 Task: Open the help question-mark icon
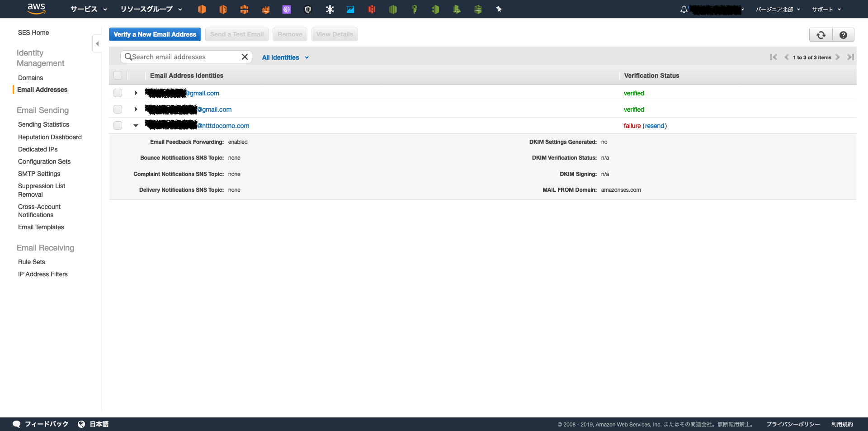pos(843,34)
